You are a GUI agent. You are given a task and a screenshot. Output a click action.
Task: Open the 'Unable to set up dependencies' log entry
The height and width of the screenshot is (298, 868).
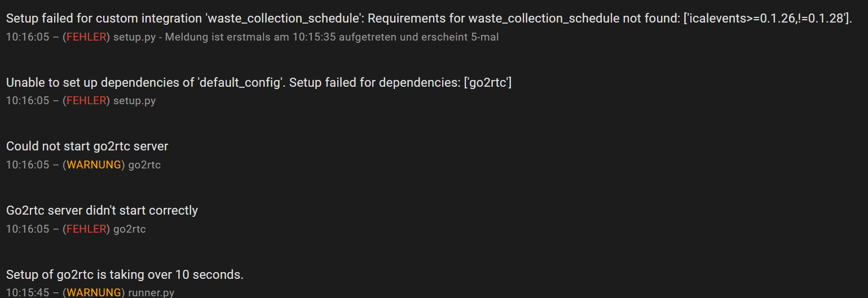point(259,83)
